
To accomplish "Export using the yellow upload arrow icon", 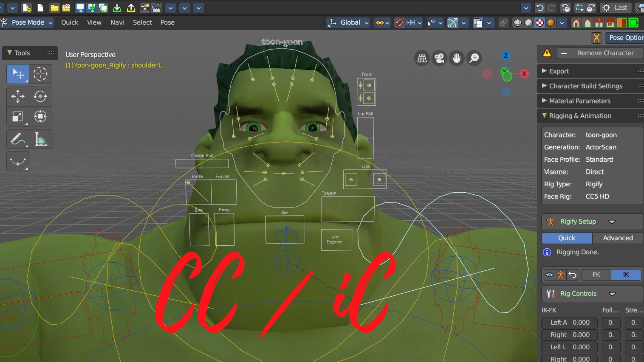I will (131, 8).
